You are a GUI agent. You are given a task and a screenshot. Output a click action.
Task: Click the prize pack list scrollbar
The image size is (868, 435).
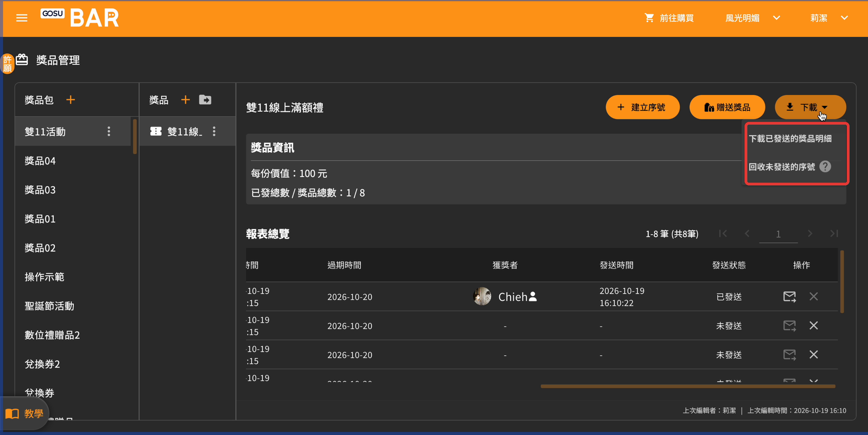[x=135, y=136]
